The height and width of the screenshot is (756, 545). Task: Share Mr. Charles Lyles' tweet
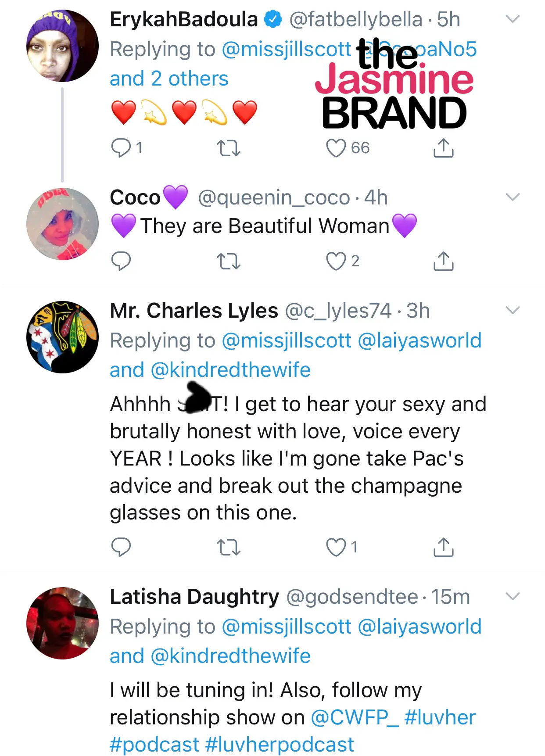coord(443,547)
